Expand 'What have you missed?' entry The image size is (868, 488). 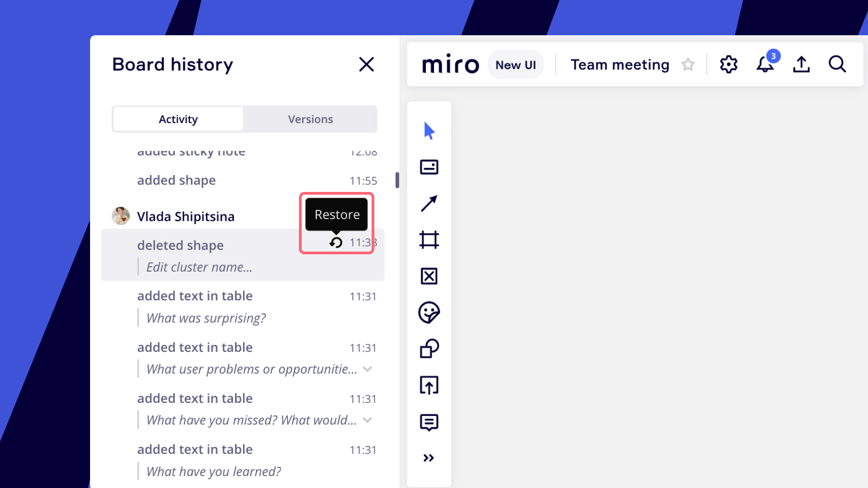[367, 420]
